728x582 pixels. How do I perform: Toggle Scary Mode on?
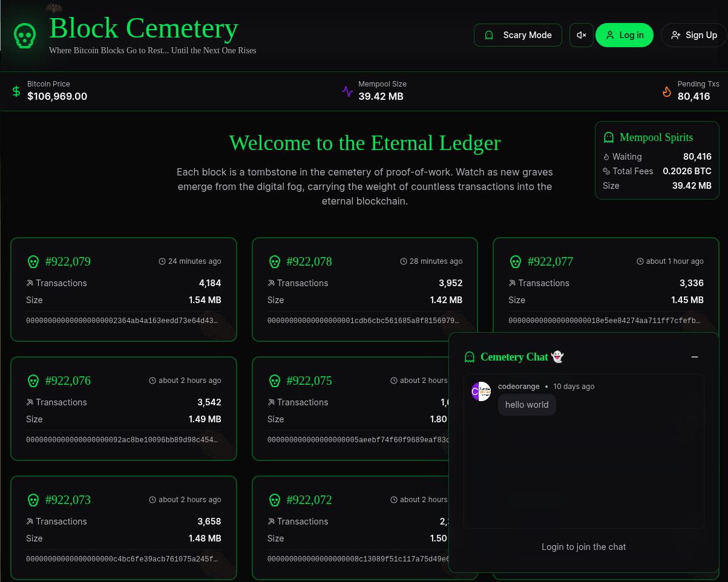[517, 35]
